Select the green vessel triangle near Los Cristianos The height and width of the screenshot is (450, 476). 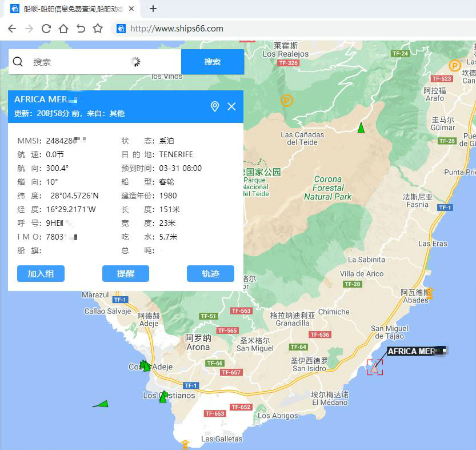pos(163,396)
